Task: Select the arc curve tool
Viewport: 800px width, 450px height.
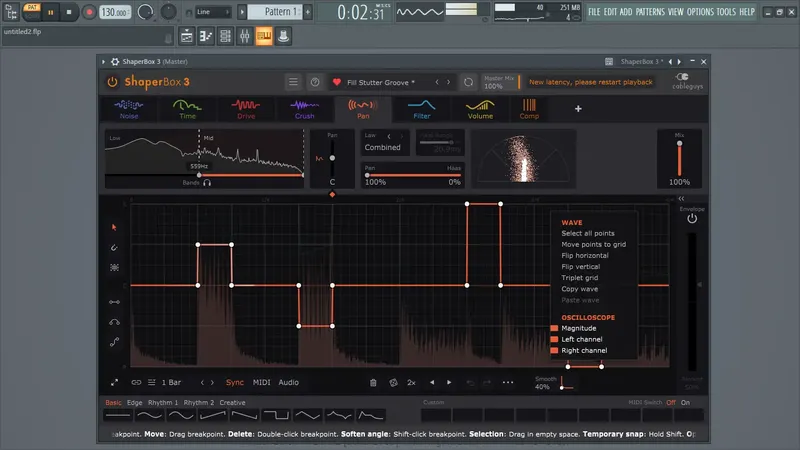Action: 114,322
